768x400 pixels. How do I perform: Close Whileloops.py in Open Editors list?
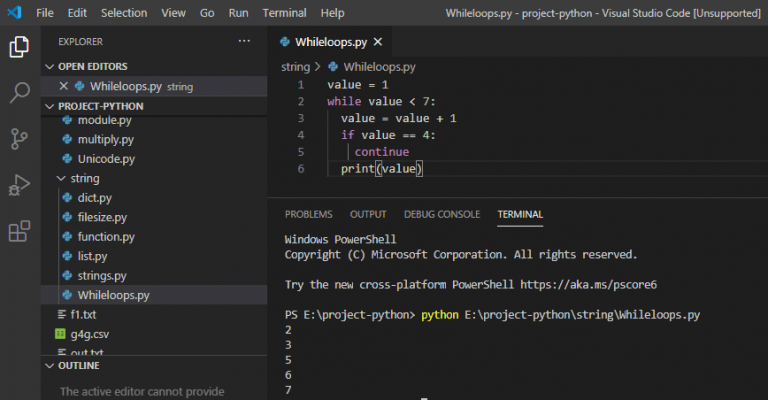click(63, 86)
